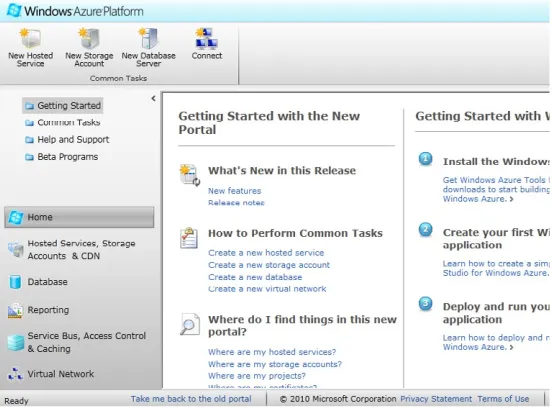Click the step 3 blue circle icon

(x=425, y=303)
